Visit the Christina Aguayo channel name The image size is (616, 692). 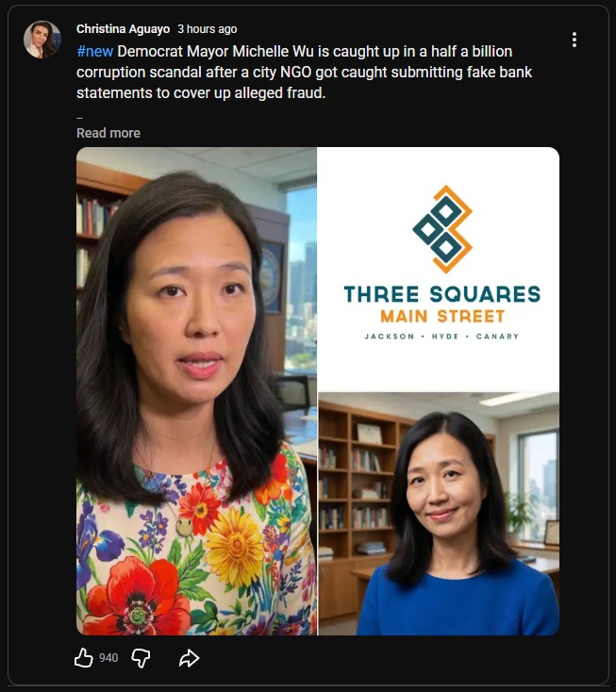(124, 29)
